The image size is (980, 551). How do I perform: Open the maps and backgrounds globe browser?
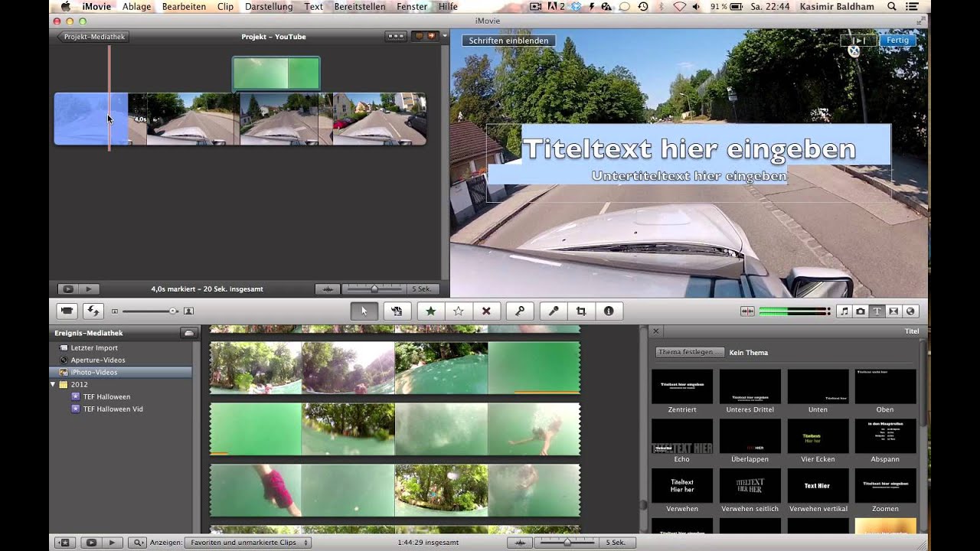coord(910,311)
